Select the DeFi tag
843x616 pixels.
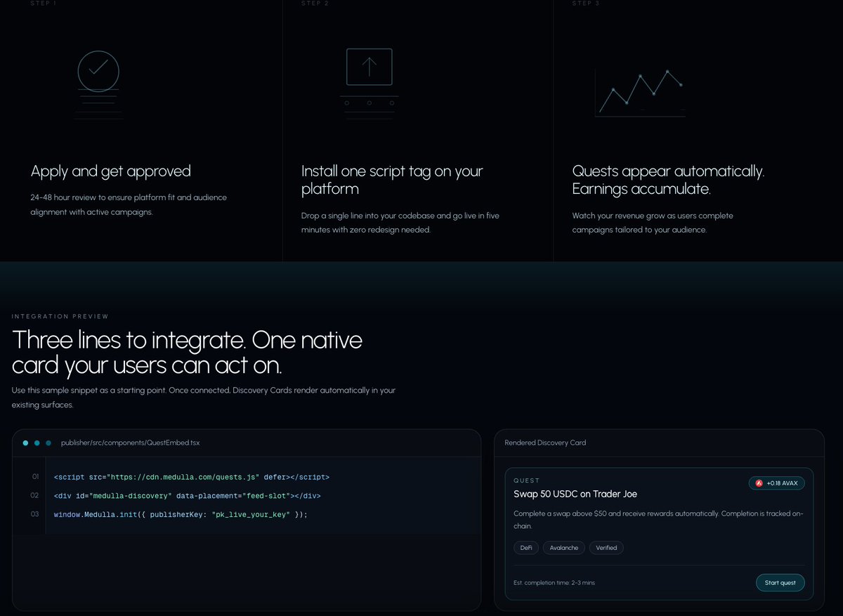tap(526, 548)
